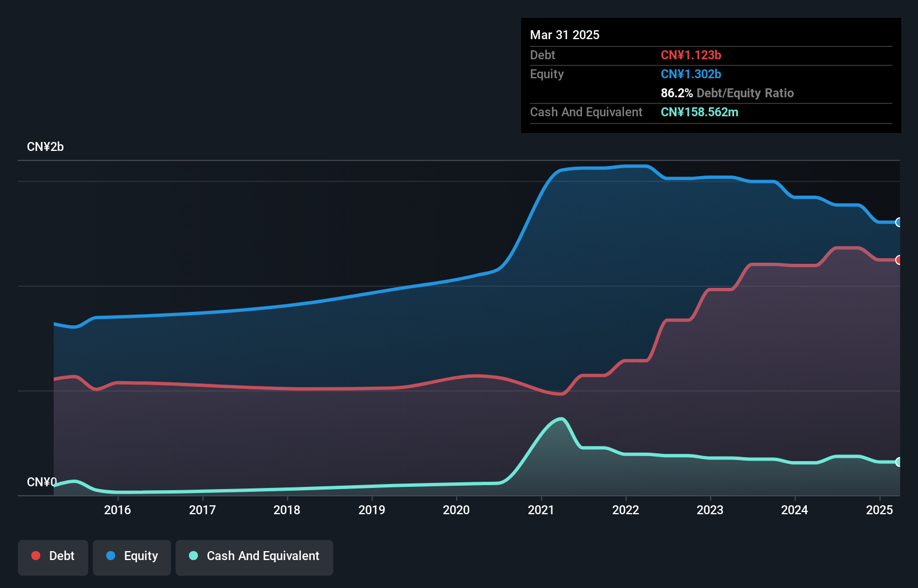
Task: Toggle the Equity series legend button
Action: 132,557
